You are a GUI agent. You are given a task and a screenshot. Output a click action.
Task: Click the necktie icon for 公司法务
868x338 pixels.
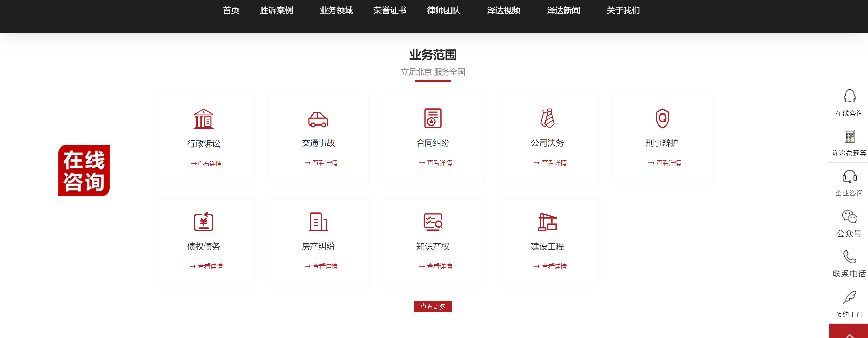click(547, 118)
